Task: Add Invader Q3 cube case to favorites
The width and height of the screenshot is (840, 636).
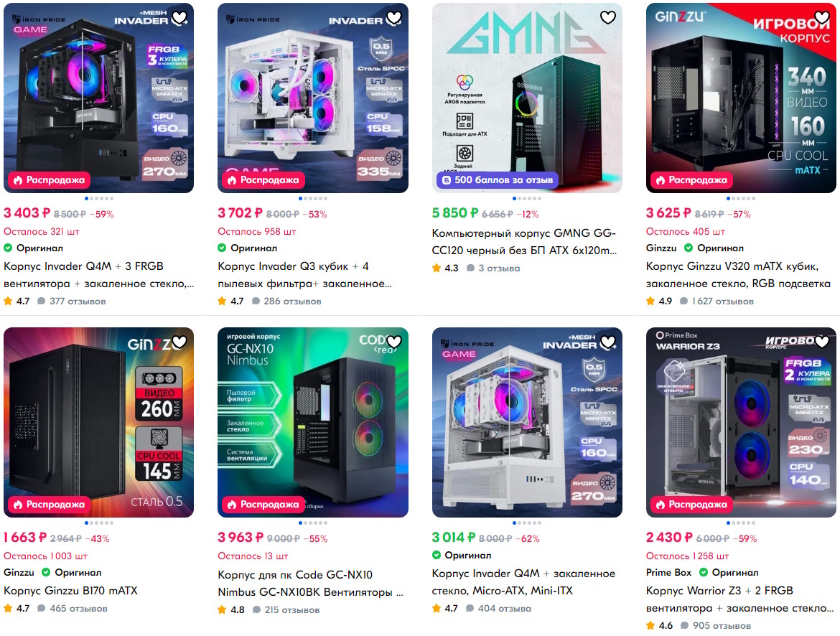Action: point(393,18)
